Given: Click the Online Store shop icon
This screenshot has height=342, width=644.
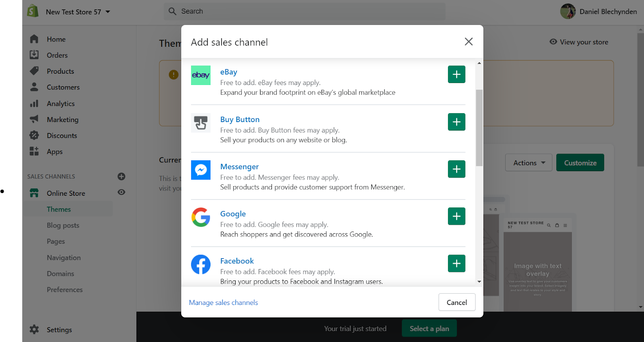Looking at the screenshot, I should 34,193.
